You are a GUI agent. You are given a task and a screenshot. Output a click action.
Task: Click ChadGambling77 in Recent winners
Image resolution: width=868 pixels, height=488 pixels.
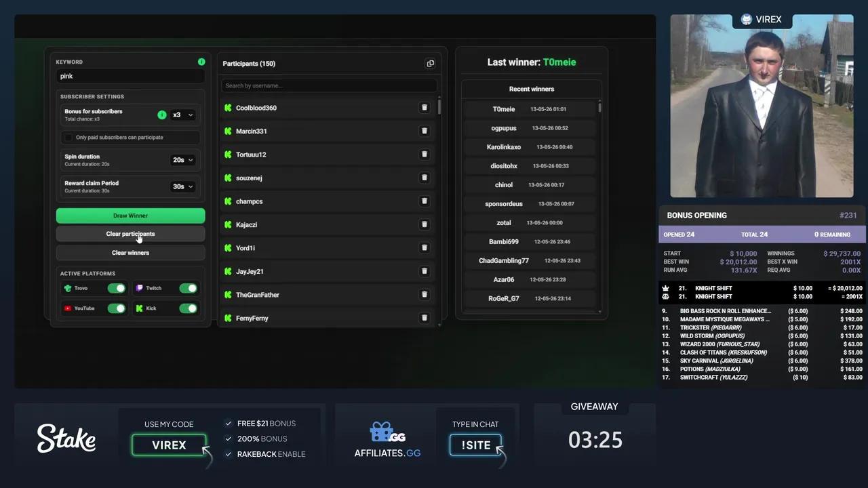tap(531, 261)
